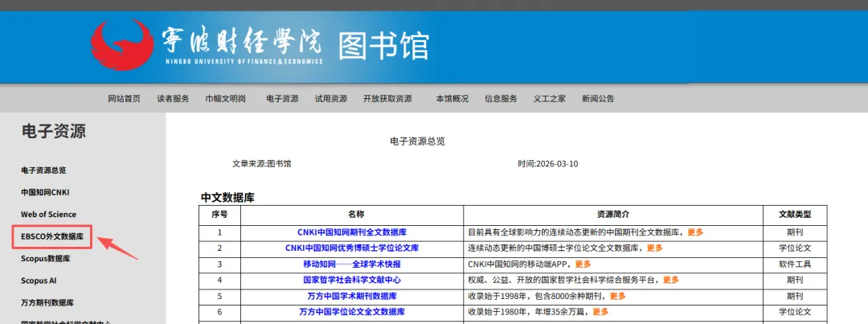Click 更多 in the CNKI期刊全文数据库 row
The image size is (868, 324).
(695, 232)
